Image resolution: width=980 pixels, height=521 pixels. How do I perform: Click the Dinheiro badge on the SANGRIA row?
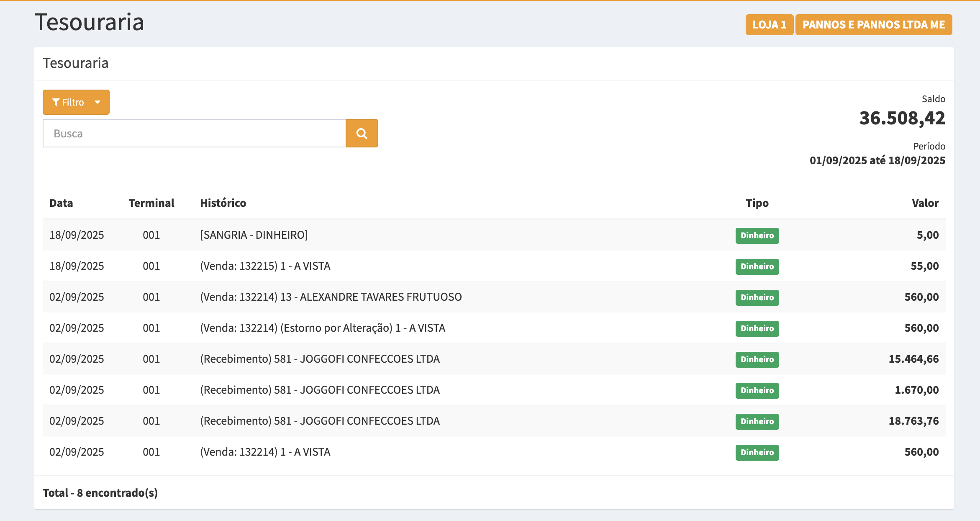[x=757, y=235]
